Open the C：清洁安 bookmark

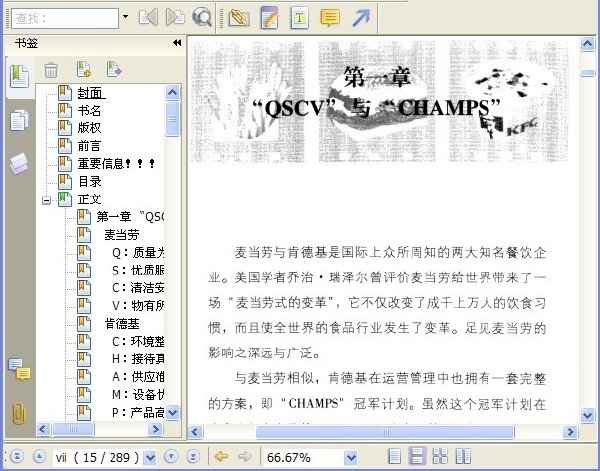[x=138, y=288]
